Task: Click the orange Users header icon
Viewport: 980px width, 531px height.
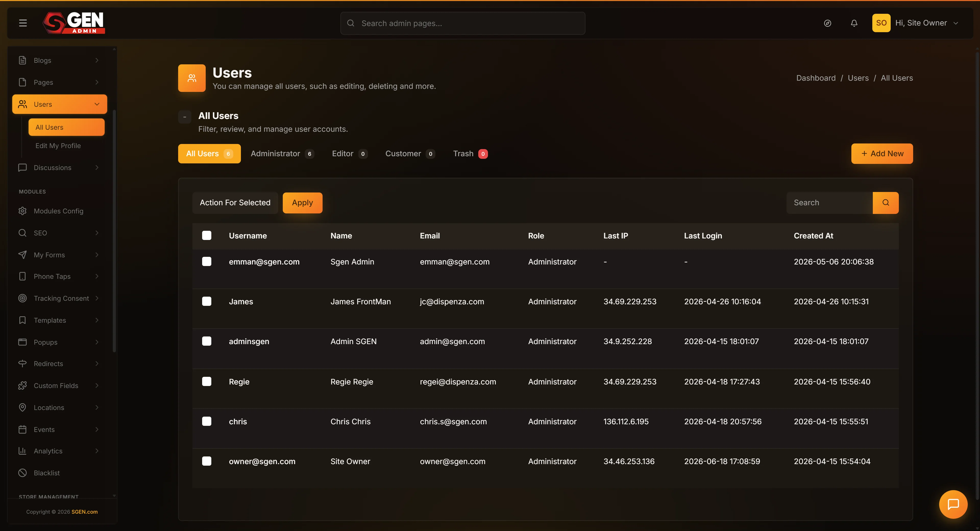Action: (192, 78)
